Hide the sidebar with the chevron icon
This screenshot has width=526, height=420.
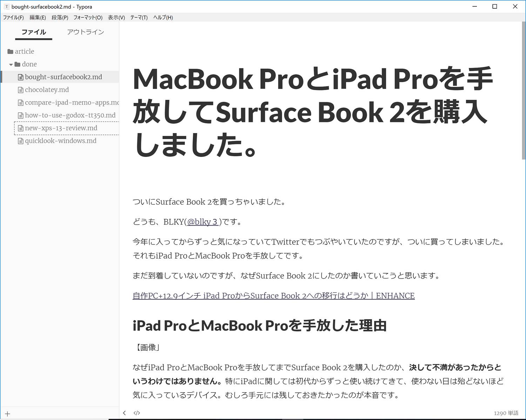click(124, 413)
